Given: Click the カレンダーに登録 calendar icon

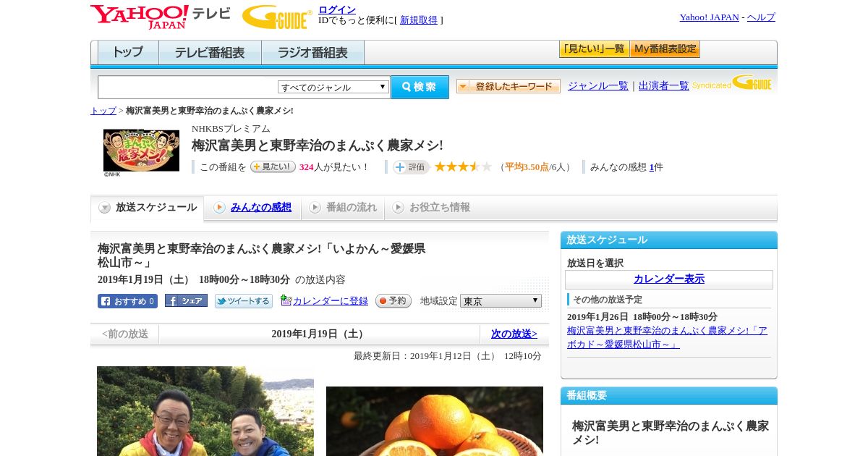Looking at the screenshot, I should (x=286, y=300).
